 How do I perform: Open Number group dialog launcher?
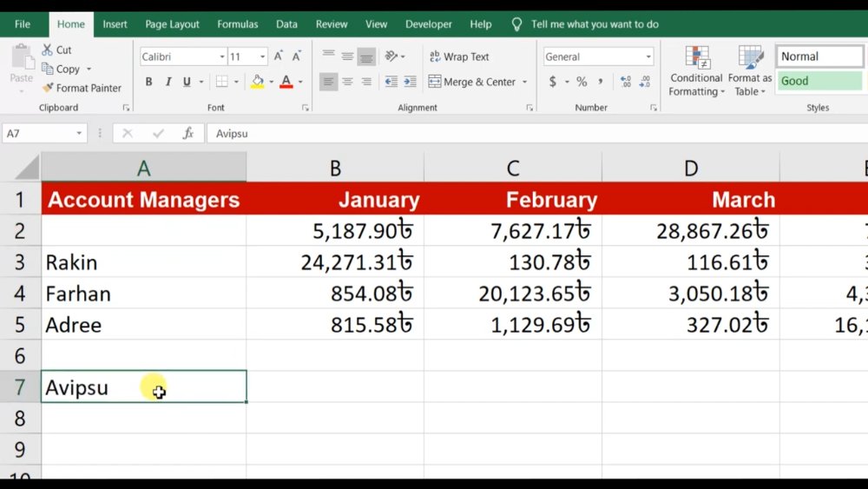654,108
